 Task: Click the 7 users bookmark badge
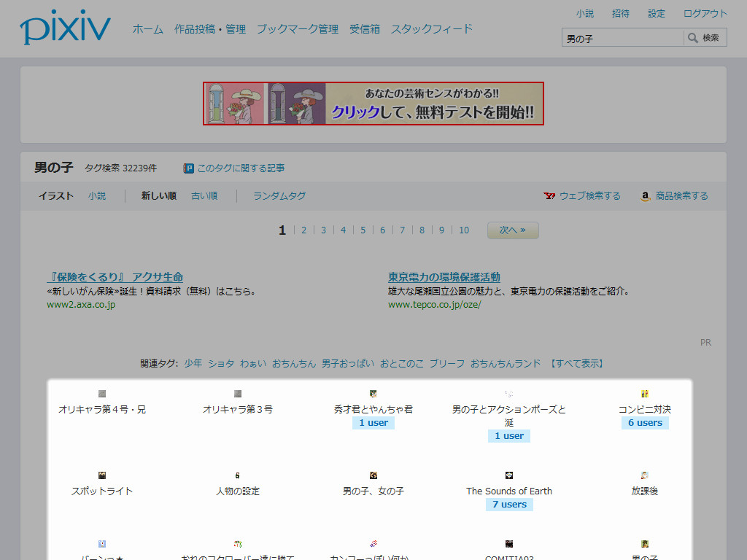509,505
